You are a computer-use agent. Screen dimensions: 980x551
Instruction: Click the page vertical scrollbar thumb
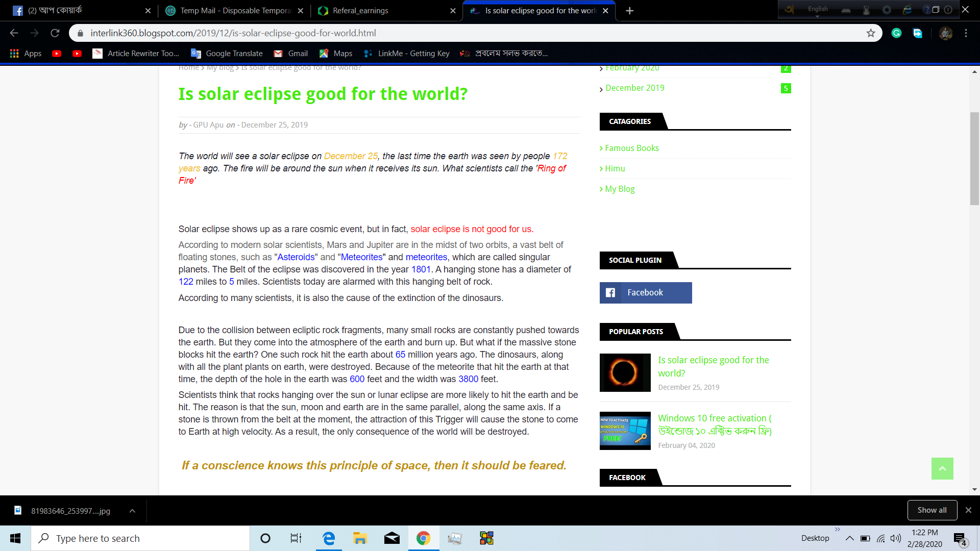coord(974,158)
